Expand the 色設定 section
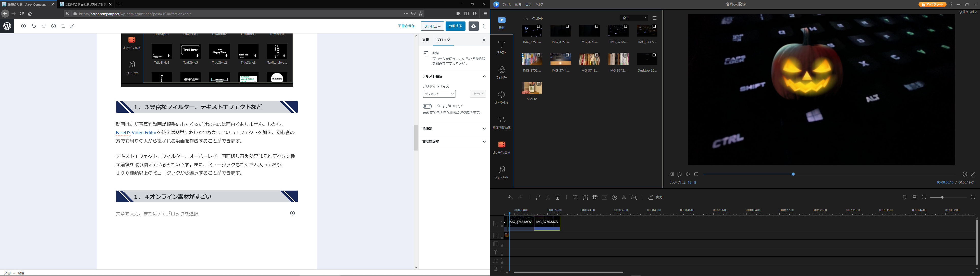This screenshot has height=276, width=980. click(454, 129)
